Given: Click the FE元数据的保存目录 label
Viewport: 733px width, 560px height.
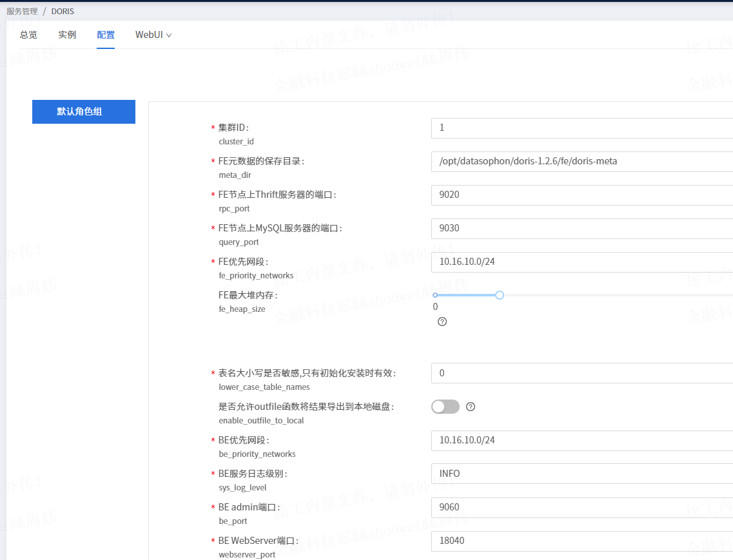Looking at the screenshot, I should (261, 161).
